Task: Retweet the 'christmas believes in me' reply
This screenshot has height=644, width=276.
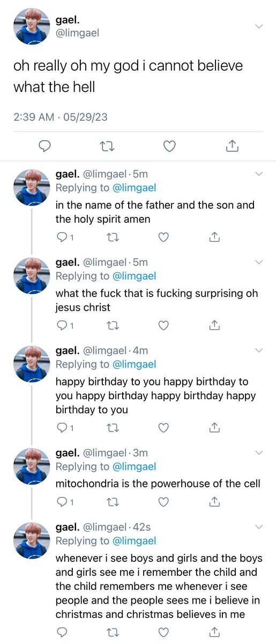Action: 113,631
